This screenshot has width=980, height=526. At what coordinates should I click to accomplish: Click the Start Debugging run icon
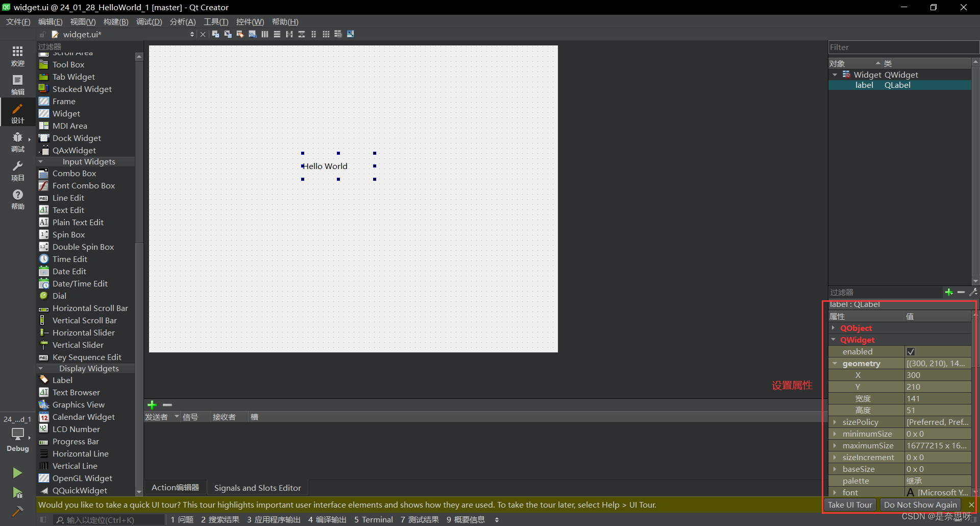tap(17, 493)
